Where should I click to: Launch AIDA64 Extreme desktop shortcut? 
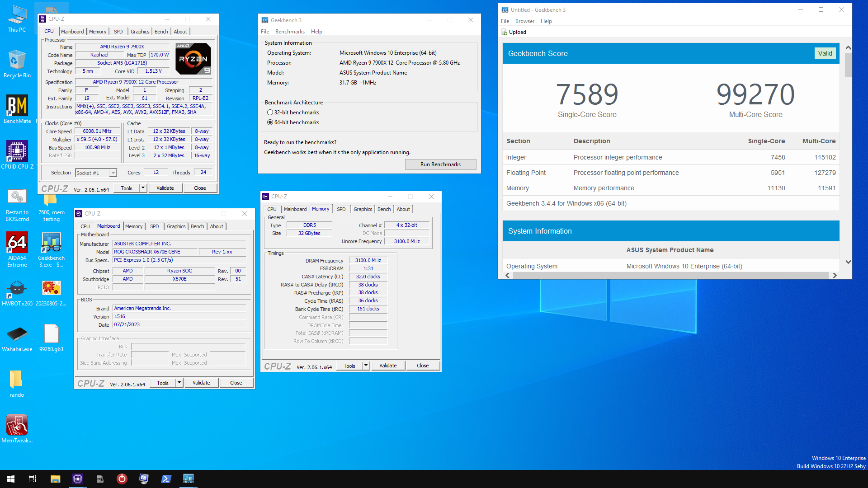coord(17,249)
